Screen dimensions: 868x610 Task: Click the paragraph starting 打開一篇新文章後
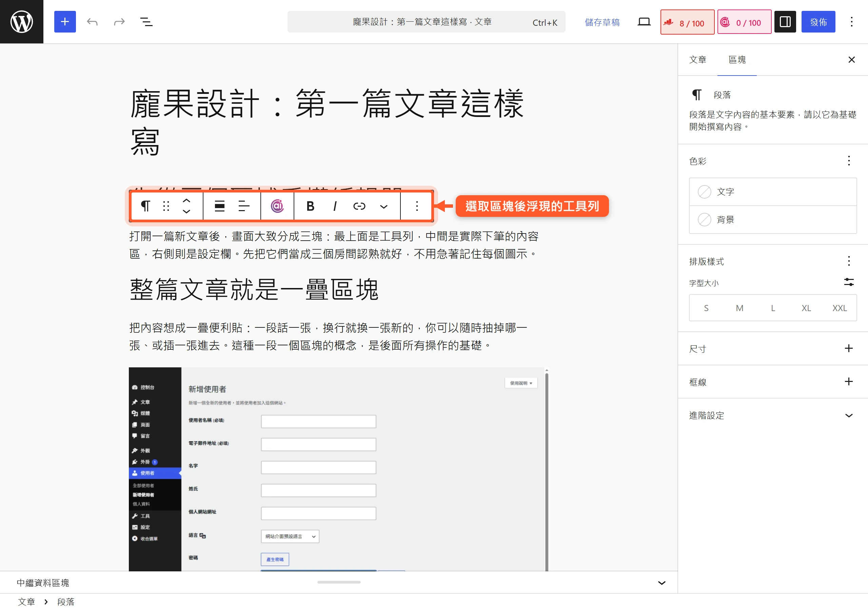click(x=339, y=245)
